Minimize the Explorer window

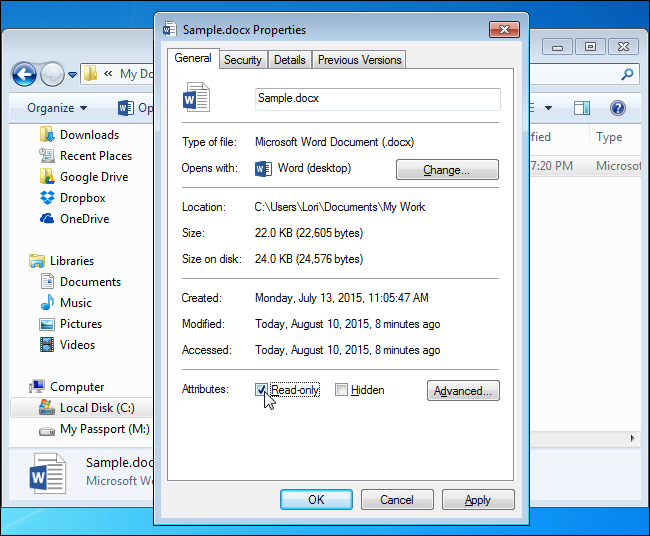coord(558,47)
